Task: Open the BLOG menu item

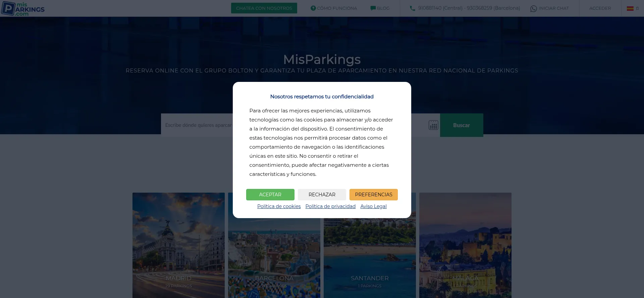Action: (x=380, y=8)
